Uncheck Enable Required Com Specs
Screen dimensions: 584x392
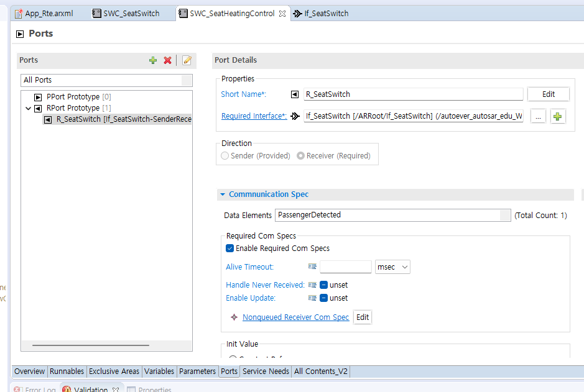coord(229,248)
